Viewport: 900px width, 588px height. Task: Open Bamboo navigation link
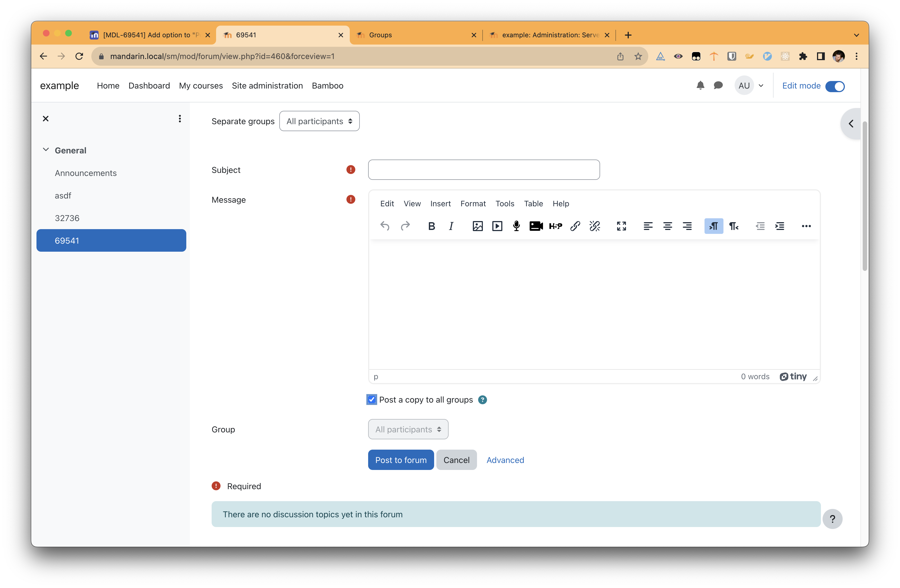[327, 85]
